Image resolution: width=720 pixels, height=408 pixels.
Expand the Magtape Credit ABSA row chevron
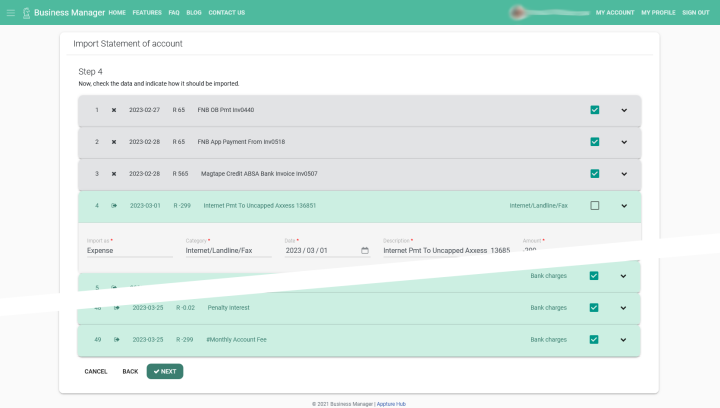pos(624,174)
